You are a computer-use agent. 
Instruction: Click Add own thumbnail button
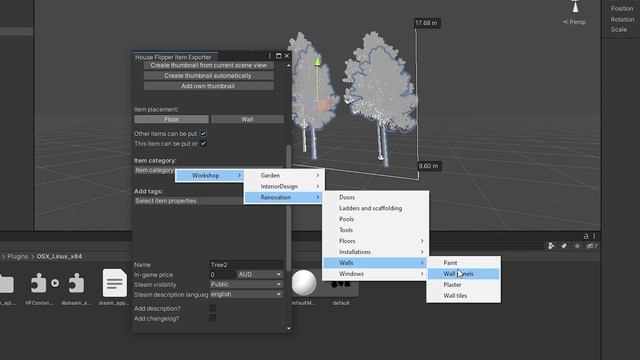pos(208,86)
